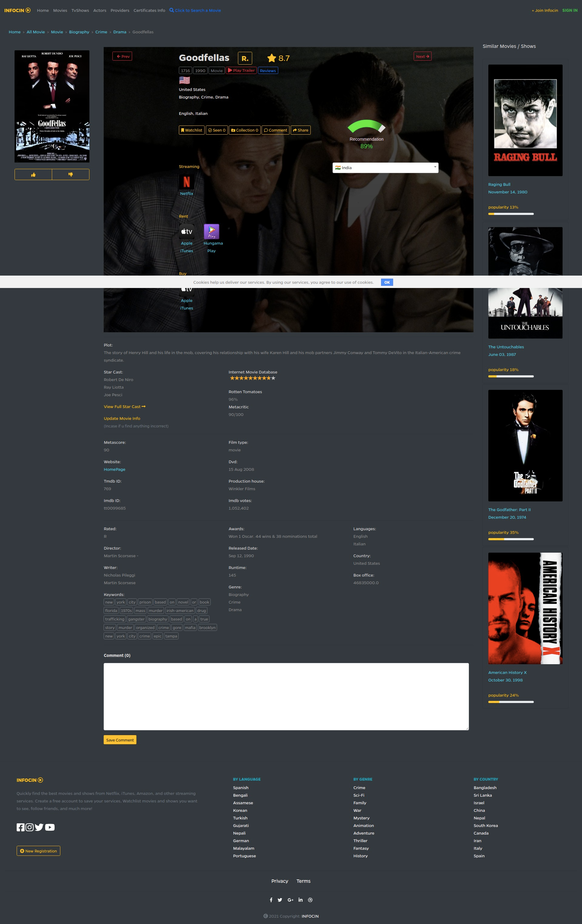Screen dimensions: 582x924
Task: Open The Godfather Part II poster
Action: tap(525, 446)
